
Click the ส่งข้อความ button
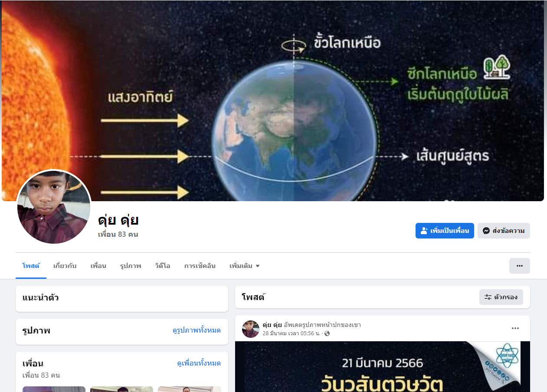pyautogui.click(x=504, y=231)
